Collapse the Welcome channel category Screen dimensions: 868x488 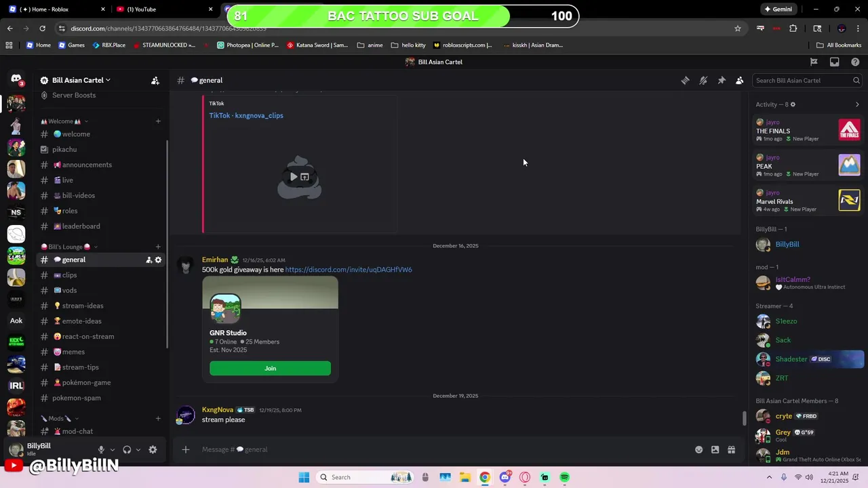point(64,121)
